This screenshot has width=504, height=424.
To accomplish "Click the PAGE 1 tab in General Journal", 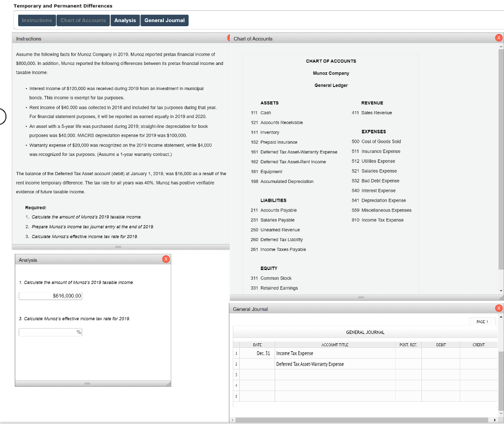I will point(482,322).
